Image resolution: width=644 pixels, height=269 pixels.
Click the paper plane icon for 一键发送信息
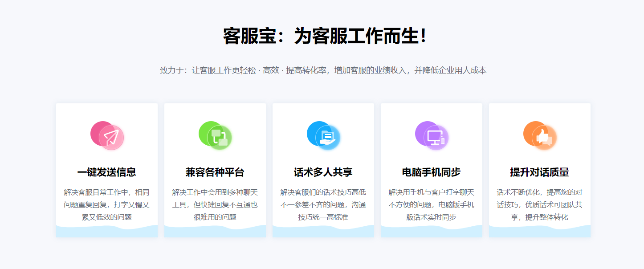pyautogui.click(x=111, y=136)
